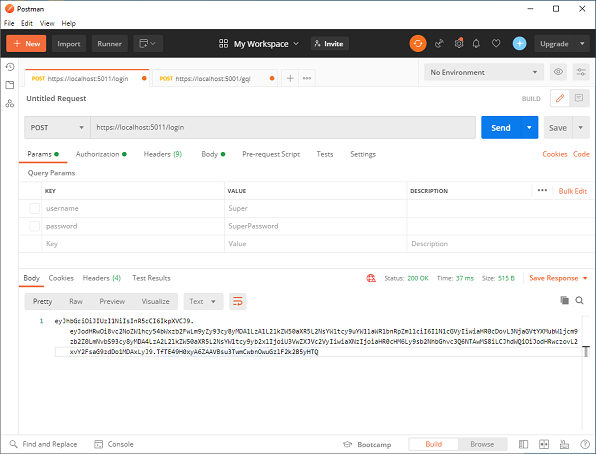Open notifications bell icon
This screenshot has width=596, height=454.
click(x=476, y=44)
